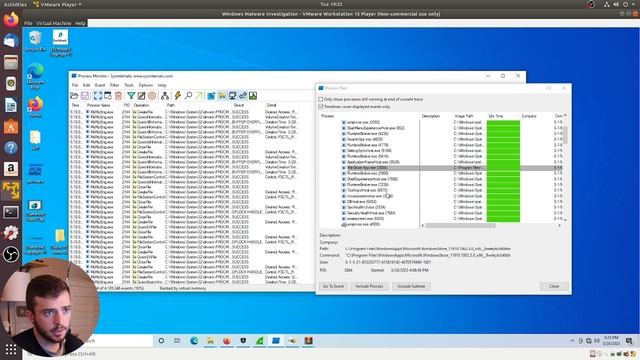Viewport: 640px width, 360px height.
Task: Open the Highlight pencil icon
Action: tap(141, 96)
